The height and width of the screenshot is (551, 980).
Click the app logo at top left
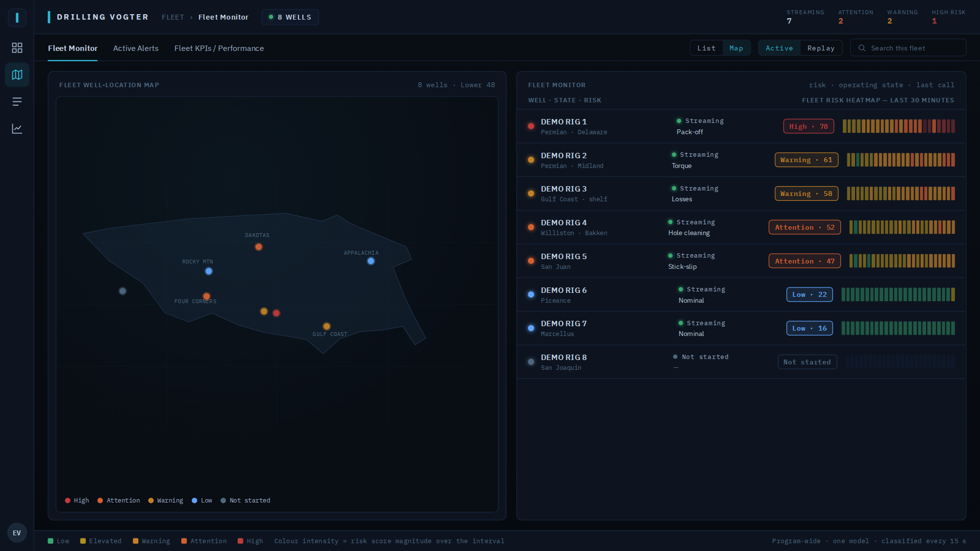tap(17, 18)
